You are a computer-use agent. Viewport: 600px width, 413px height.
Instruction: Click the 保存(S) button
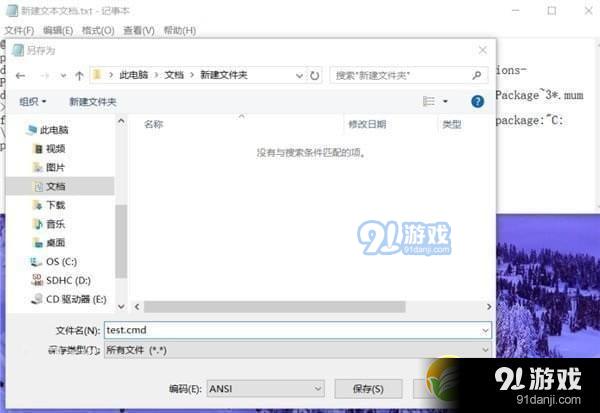coord(368,389)
